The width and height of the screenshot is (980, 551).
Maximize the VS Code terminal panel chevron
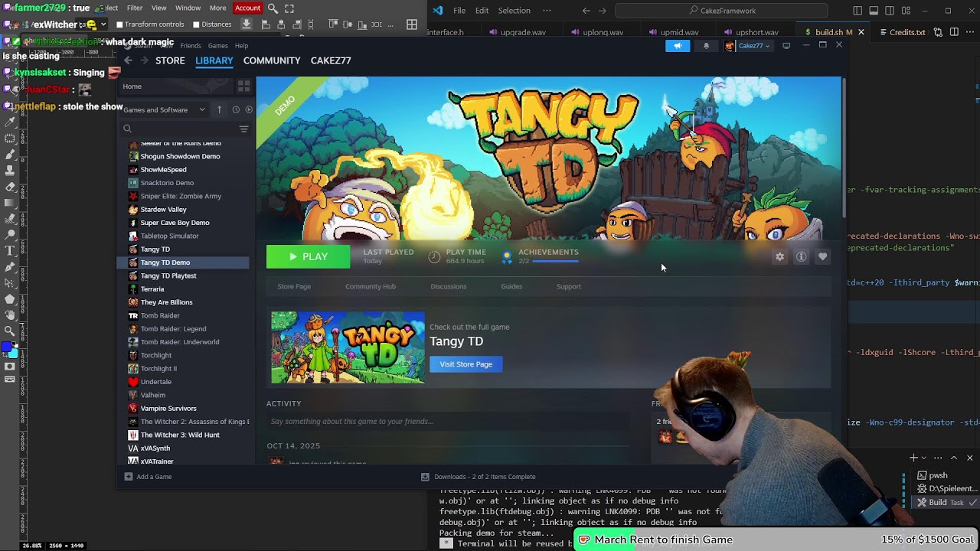pos(954,458)
